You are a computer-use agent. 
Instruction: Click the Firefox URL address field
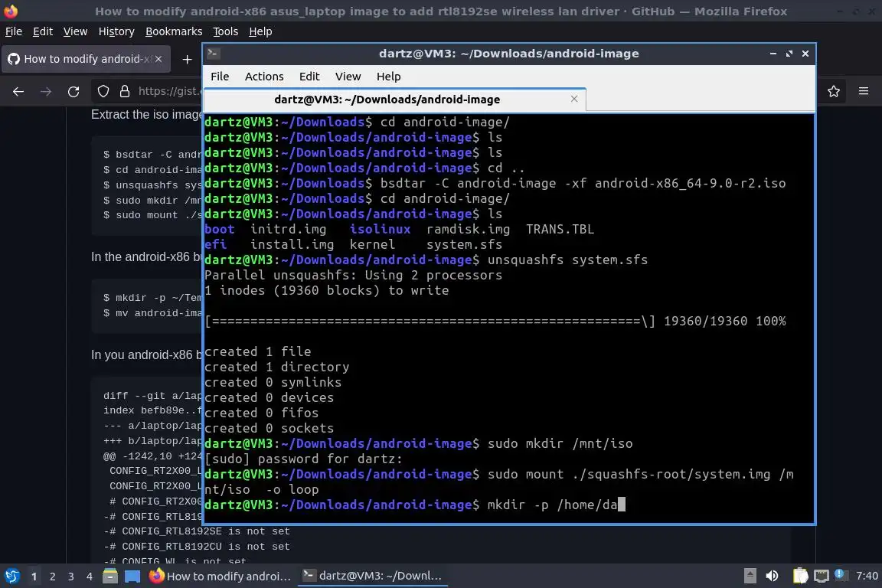pos(168,91)
